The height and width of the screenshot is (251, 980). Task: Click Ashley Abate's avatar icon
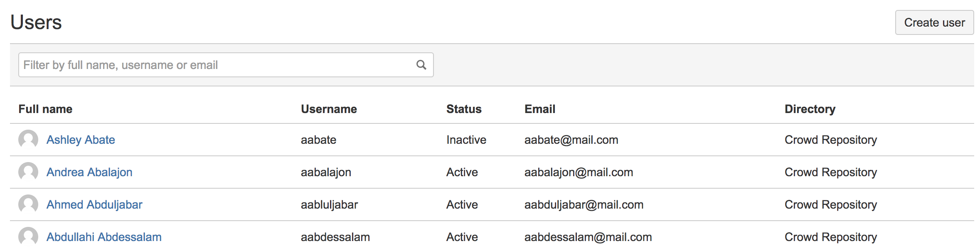28,140
